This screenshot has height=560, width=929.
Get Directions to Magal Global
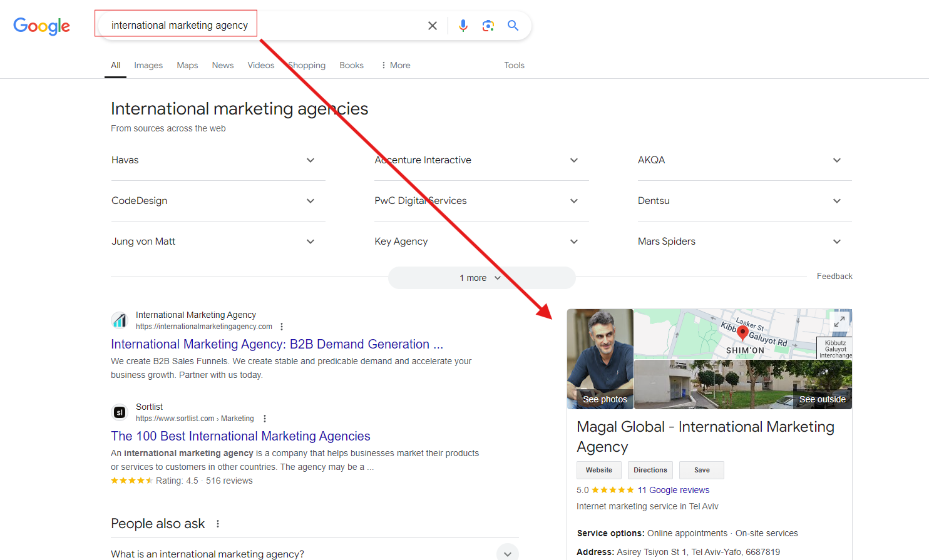click(x=650, y=470)
